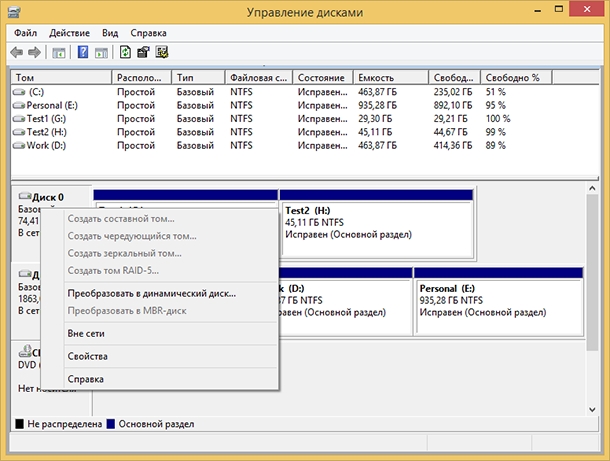Click the Refresh toolbar icon
This screenshot has height=461, width=610.
[x=125, y=51]
